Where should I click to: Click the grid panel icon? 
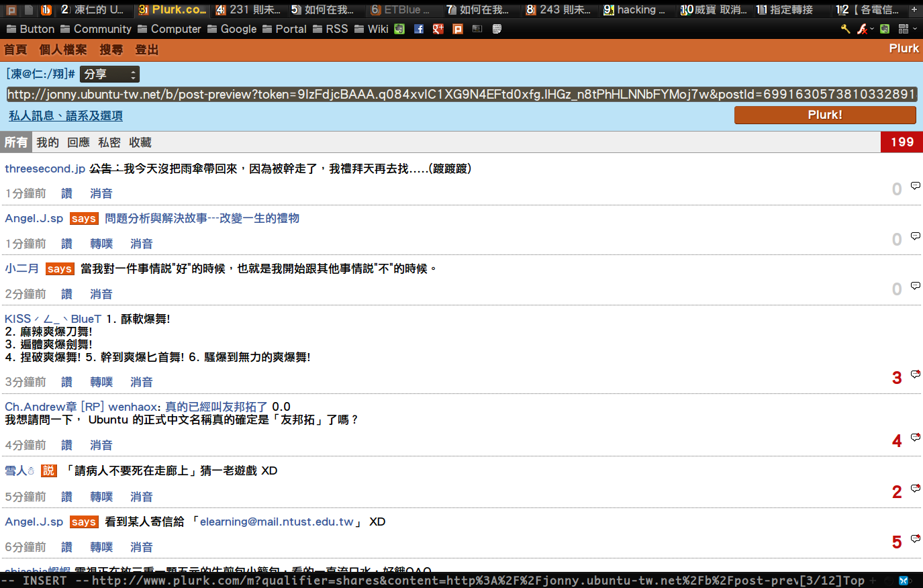click(904, 29)
